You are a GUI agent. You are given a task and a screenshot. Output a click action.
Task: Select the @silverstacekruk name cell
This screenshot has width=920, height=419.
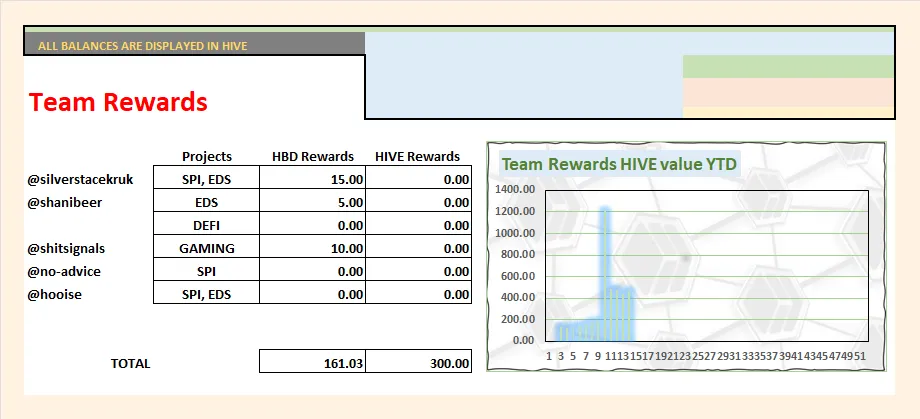(80, 180)
